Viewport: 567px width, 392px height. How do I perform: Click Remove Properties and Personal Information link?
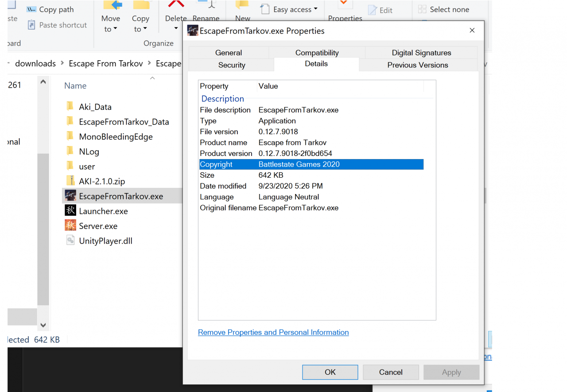273,332
